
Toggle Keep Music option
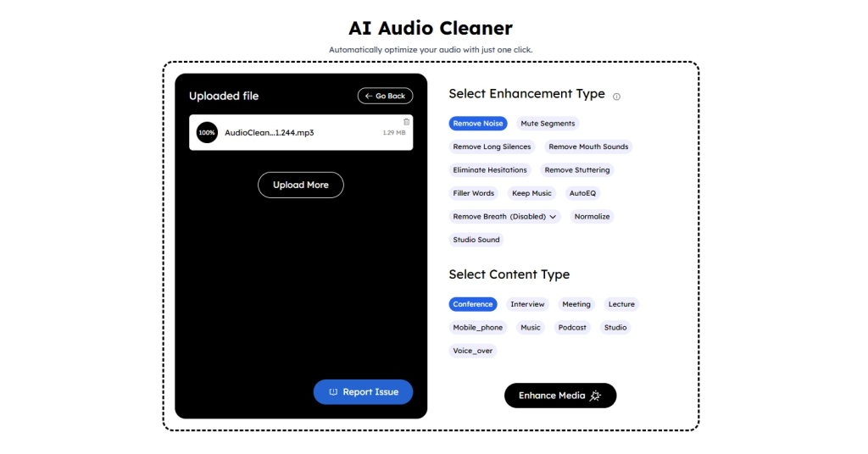pyautogui.click(x=531, y=193)
